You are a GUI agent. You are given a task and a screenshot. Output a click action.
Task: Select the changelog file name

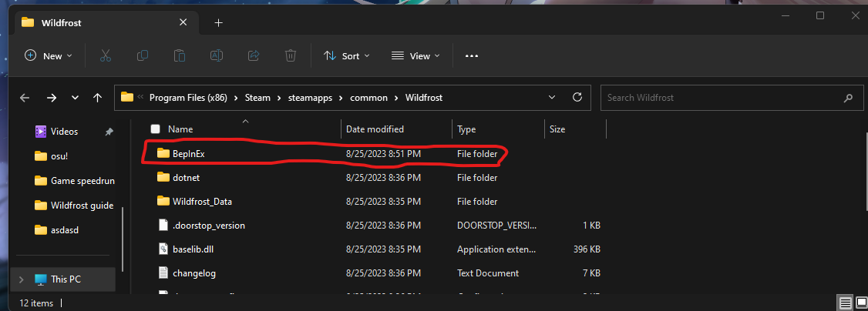[193, 273]
